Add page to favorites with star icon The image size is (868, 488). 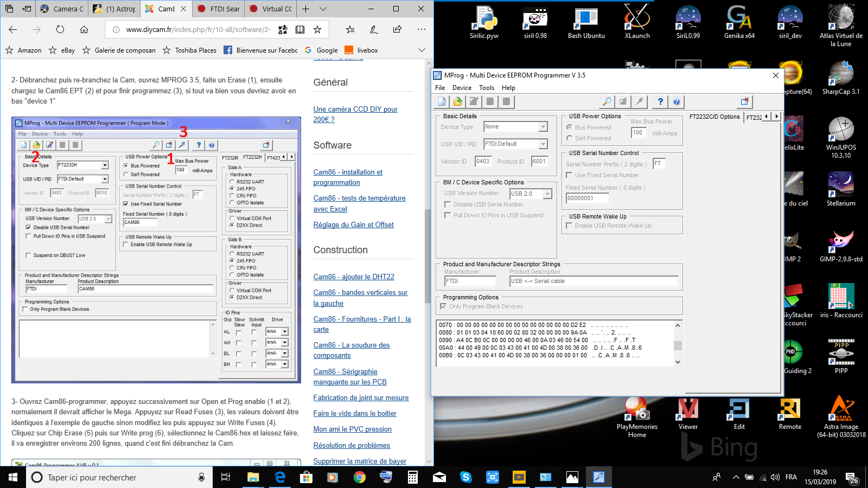317,29
